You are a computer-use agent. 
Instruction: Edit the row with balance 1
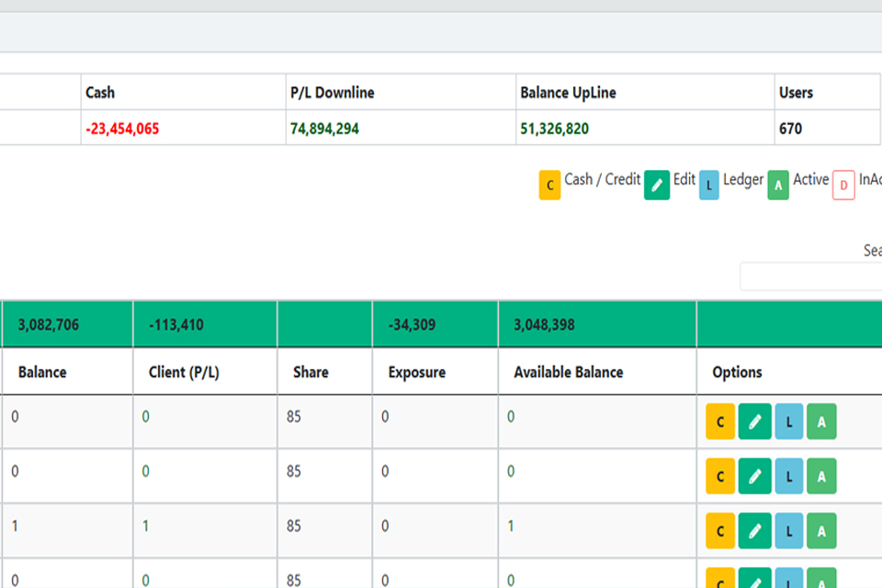(754, 530)
